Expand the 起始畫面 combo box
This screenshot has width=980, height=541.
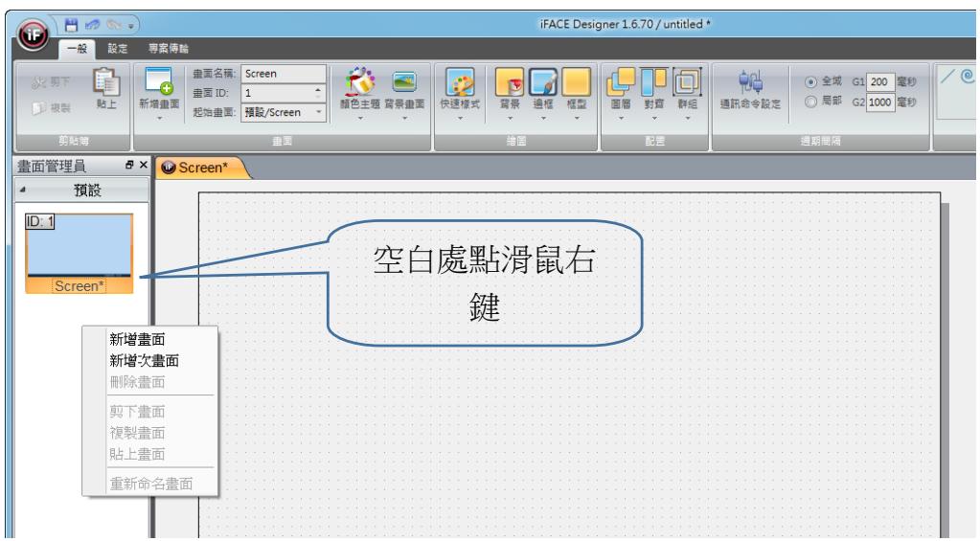(x=319, y=112)
